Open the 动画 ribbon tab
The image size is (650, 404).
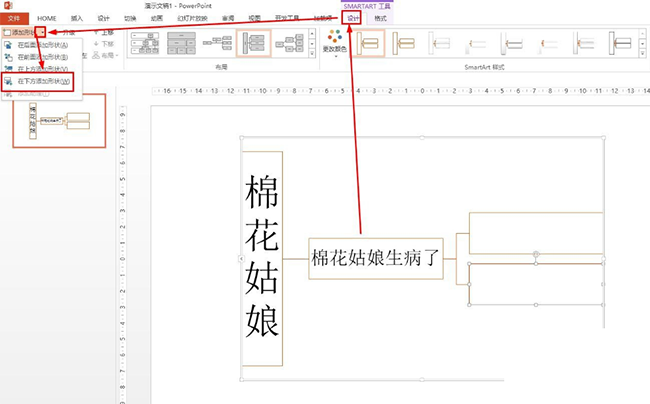(156, 19)
